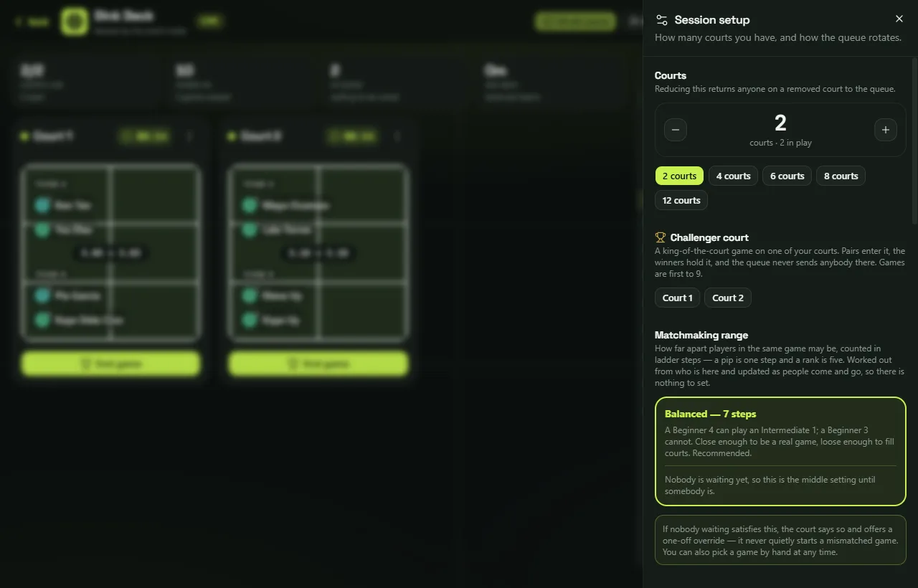This screenshot has height=588, width=918.
Task: Click the "Courts" section heading
Action: [x=671, y=75]
